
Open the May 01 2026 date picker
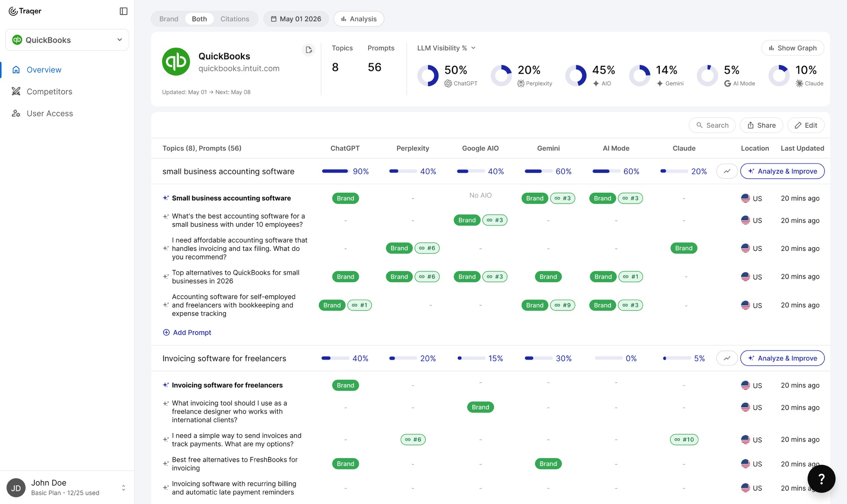(x=296, y=19)
